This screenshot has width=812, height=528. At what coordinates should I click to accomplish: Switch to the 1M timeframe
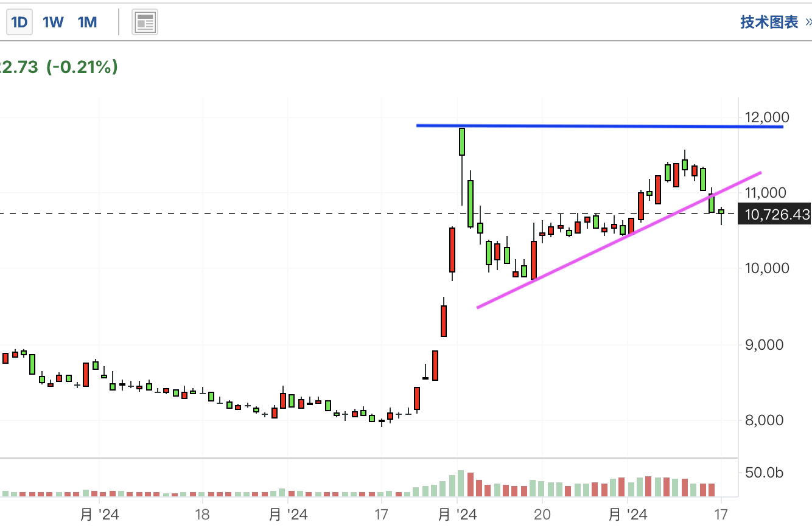(87, 23)
